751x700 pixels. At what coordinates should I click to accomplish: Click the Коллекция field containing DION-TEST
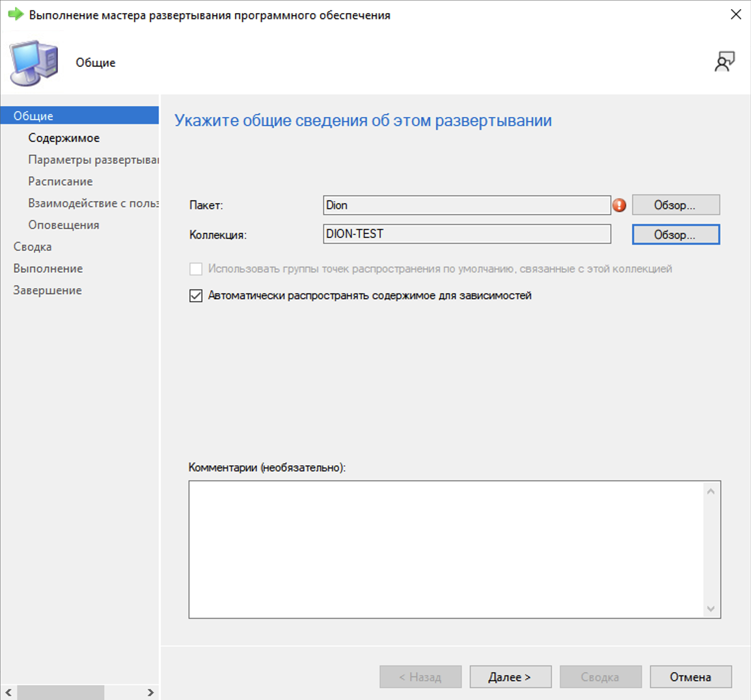(x=467, y=234)
